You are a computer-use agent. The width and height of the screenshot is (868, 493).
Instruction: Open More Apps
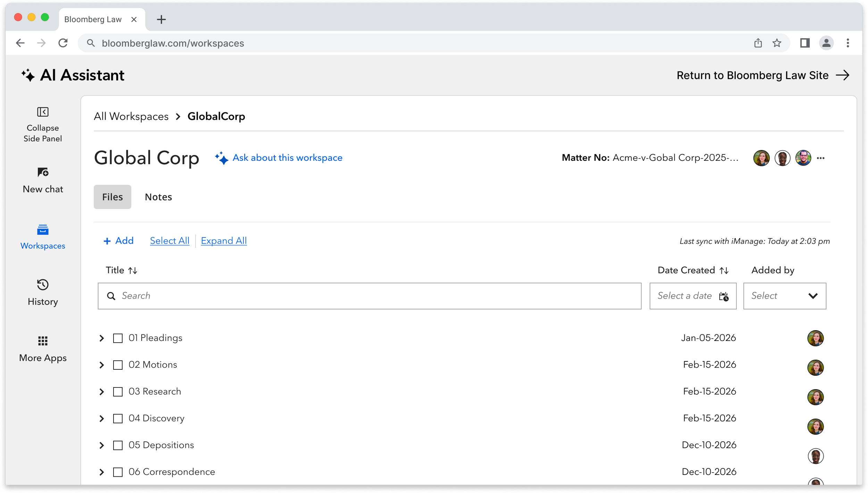click(42, 348)
